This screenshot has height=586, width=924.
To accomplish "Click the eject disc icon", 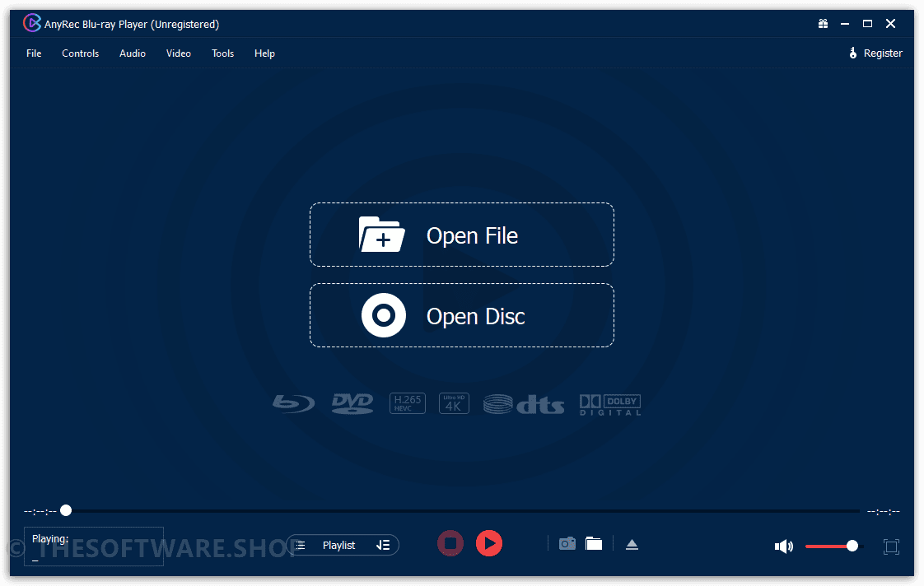I will click(x=632, y=545).
